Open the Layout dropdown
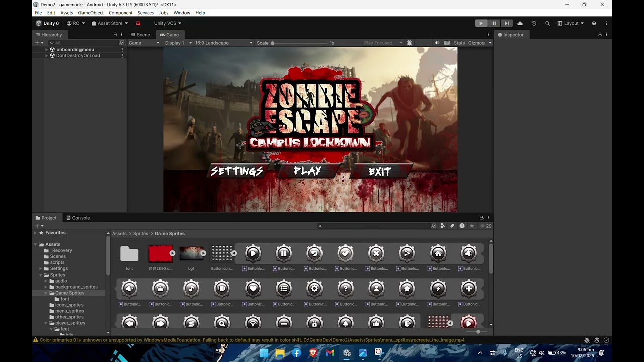The image size is (644, 362). (571, 23)
